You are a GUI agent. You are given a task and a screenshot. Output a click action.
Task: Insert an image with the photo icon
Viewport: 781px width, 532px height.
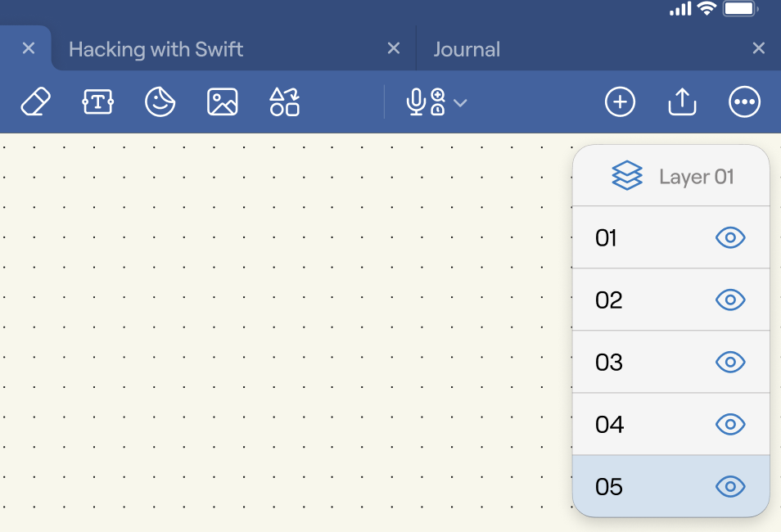click(x=222, y=101)
